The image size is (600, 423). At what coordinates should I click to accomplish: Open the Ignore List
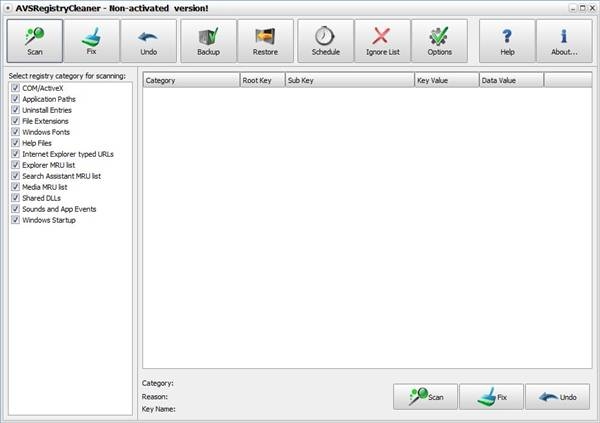(383, 41)
